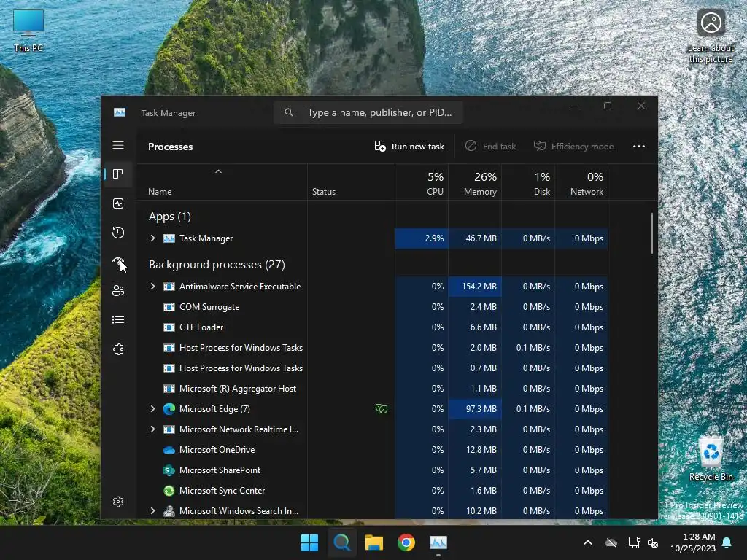Click the 154.2 MB memory cell
Image resolution: width=747 pixels, height=560 pixels.
(x=475, y=286)
